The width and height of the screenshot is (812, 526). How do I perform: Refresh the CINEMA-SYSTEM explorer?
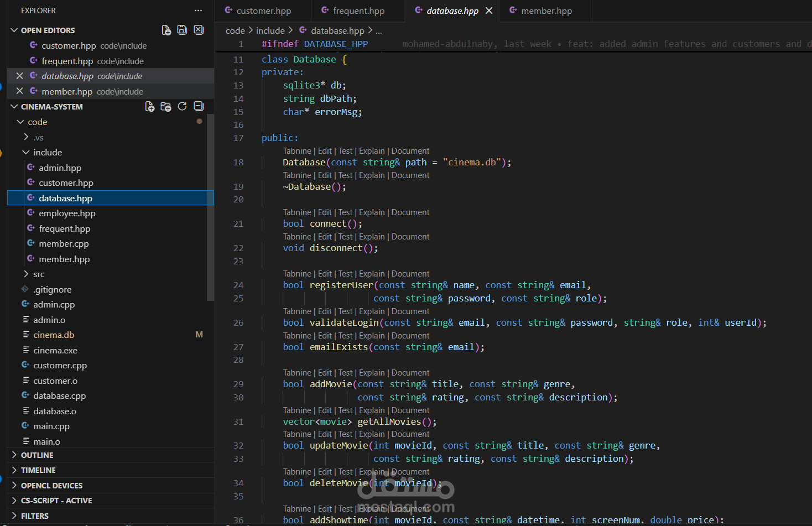182,106
